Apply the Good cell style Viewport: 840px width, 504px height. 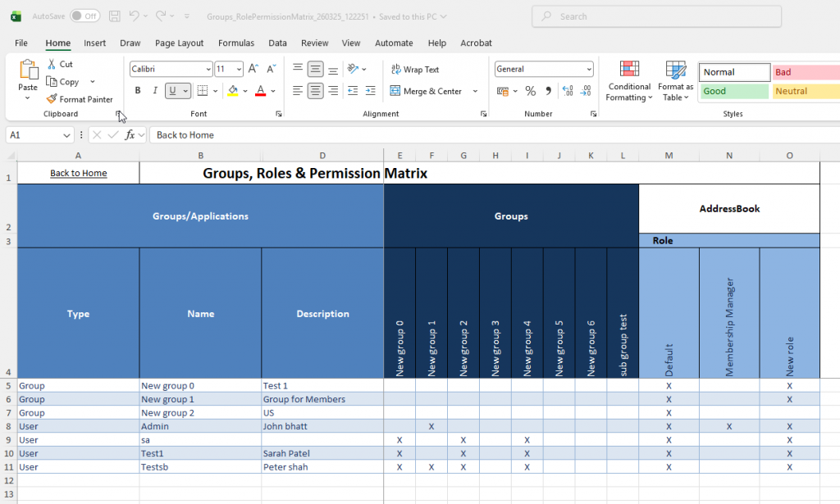733,92
